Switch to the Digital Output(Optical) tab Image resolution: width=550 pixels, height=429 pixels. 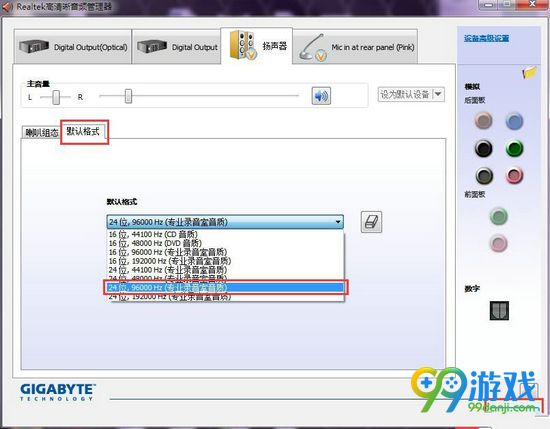pos(73,47)
